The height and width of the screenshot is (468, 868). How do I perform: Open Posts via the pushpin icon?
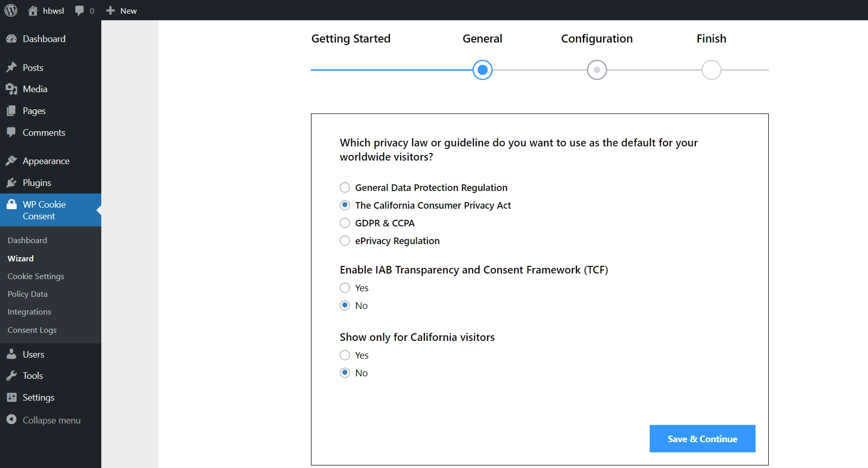click(x=12, y=67)
